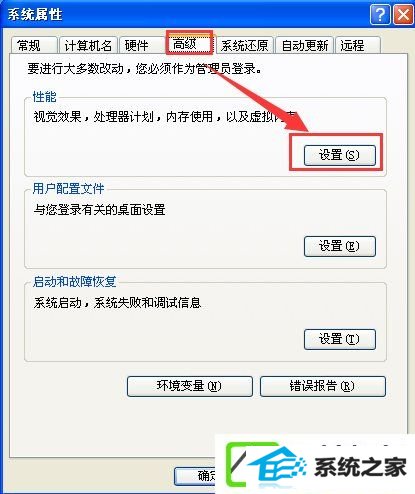
Task: Click the question mark help button
Action: [x=380, y=15]
